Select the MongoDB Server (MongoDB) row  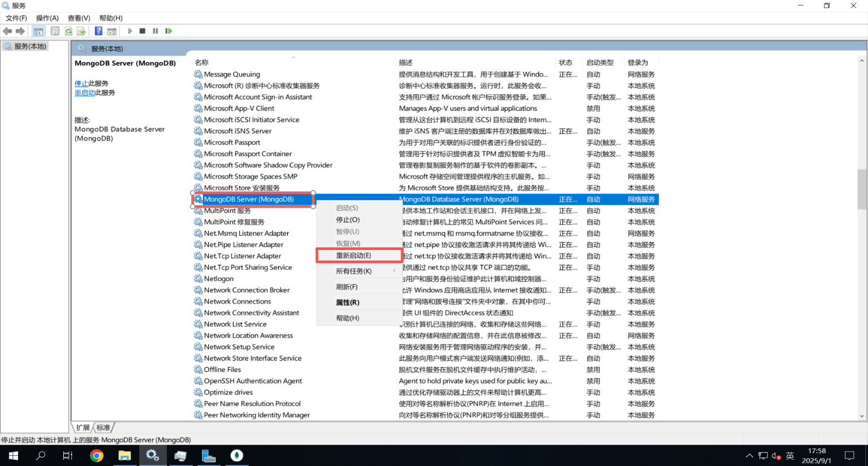pyautogui.click(x=426, y=199)
